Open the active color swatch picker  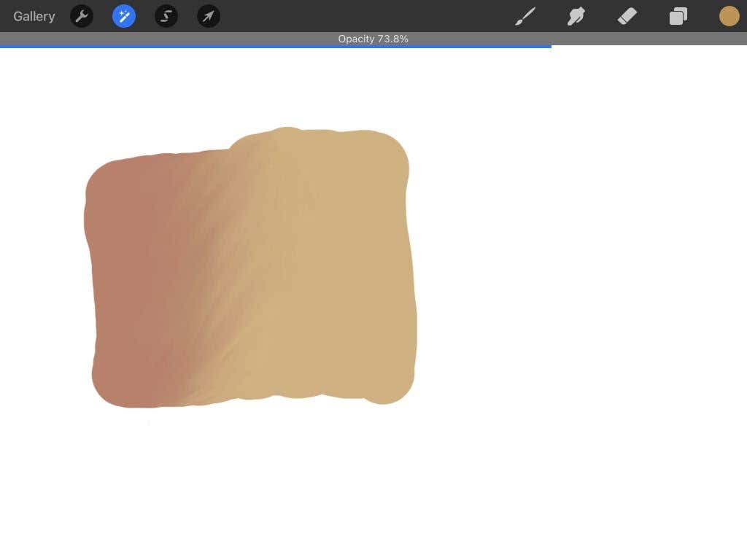[x=729, y=16]
